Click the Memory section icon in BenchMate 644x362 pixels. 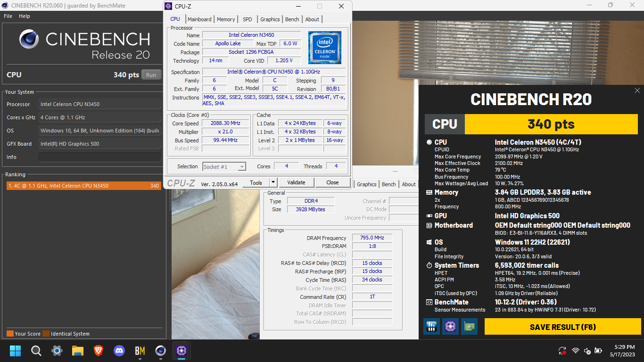(429, 192)
